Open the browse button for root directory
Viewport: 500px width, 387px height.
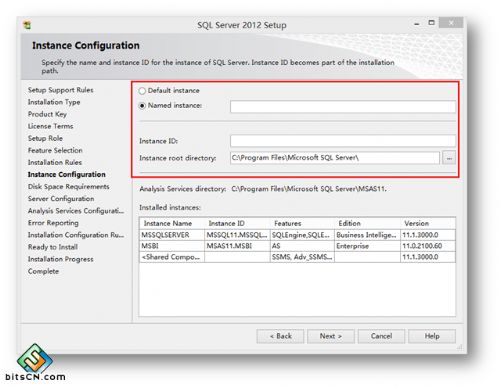click(449, 158)
